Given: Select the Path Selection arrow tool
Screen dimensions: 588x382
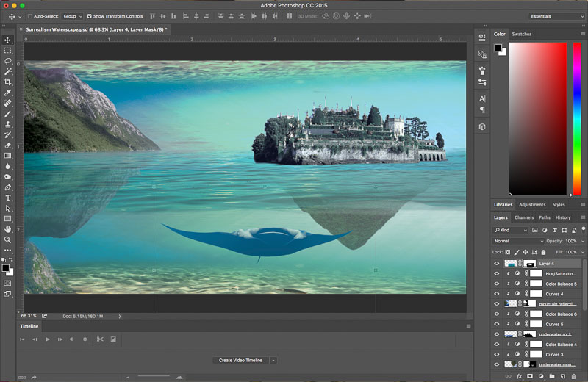Looking at the screenshot, I should coord(7,208).
